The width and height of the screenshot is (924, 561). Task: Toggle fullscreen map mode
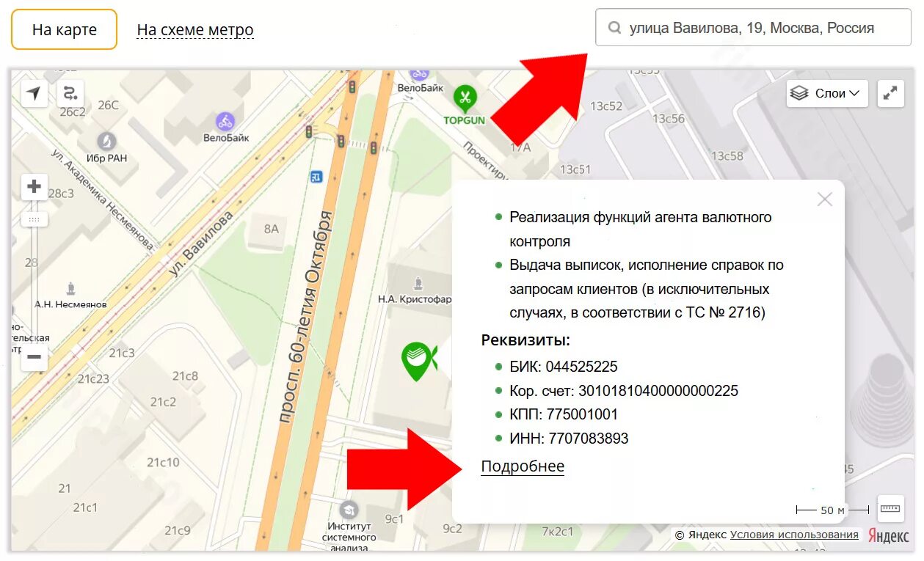tap(890, 94)
